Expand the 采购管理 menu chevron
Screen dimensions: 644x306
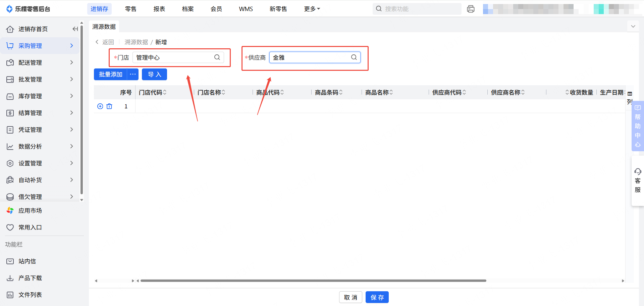71,46
